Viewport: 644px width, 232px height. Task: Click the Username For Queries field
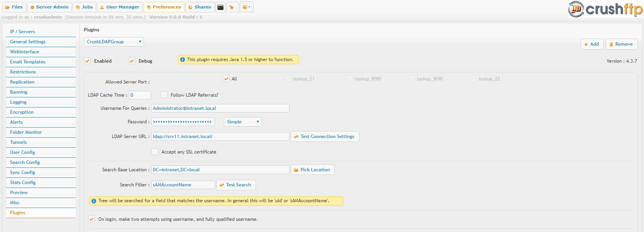pos(220,108)
